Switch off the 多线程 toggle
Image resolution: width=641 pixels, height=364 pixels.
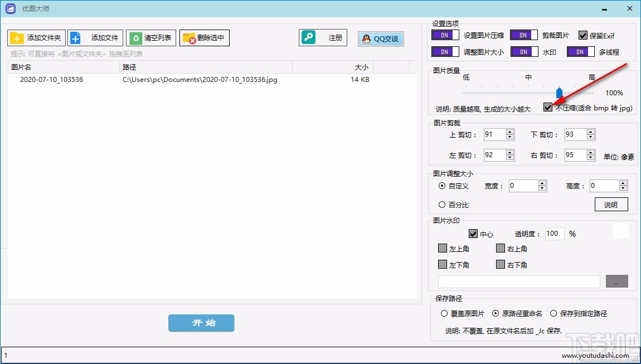(x=580, y=51)
